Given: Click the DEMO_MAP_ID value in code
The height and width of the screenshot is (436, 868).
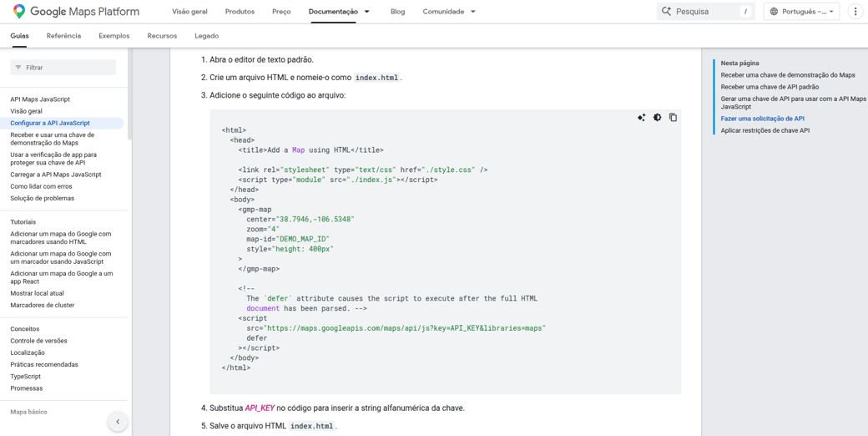Looking at the screenshot, I should point(302,240).
